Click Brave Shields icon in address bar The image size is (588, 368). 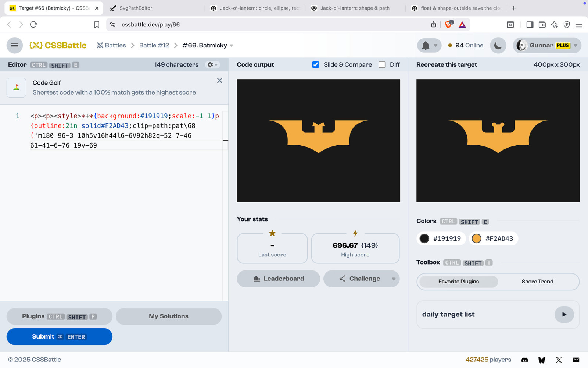pyautogui.click(x=448, y=25)
